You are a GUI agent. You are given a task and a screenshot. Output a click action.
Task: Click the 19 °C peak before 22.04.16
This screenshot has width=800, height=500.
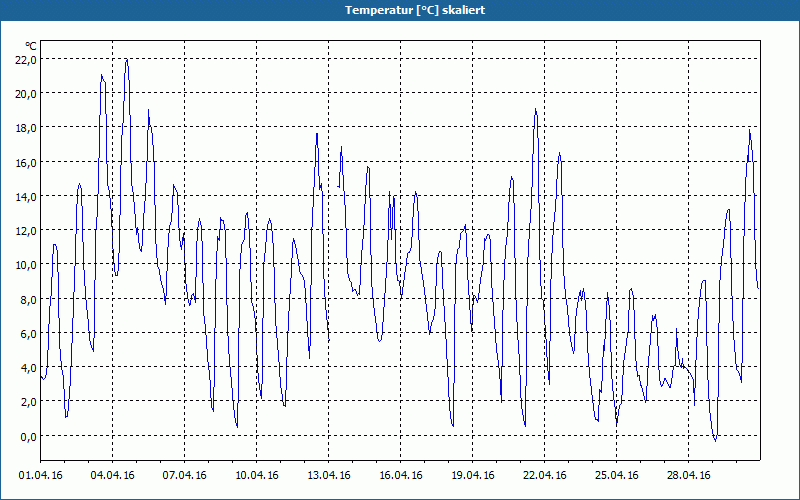click(x=535, y=109)
